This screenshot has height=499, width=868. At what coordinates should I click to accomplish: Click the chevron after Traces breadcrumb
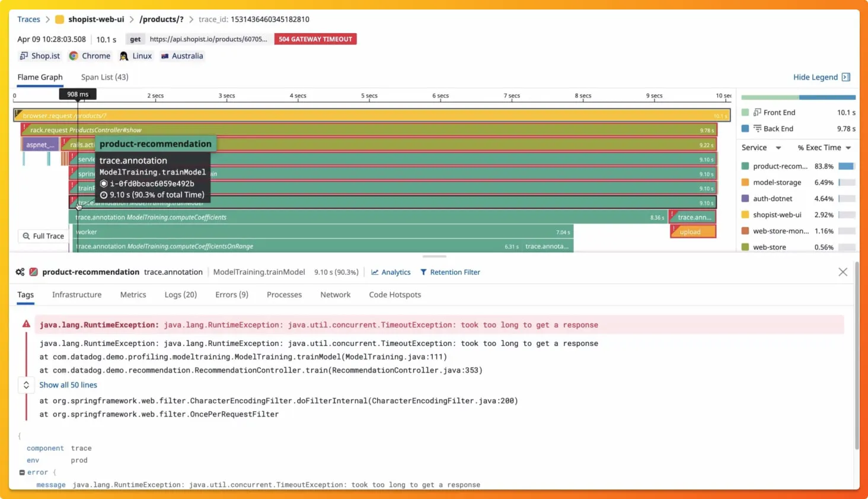[x=47, y=20]
